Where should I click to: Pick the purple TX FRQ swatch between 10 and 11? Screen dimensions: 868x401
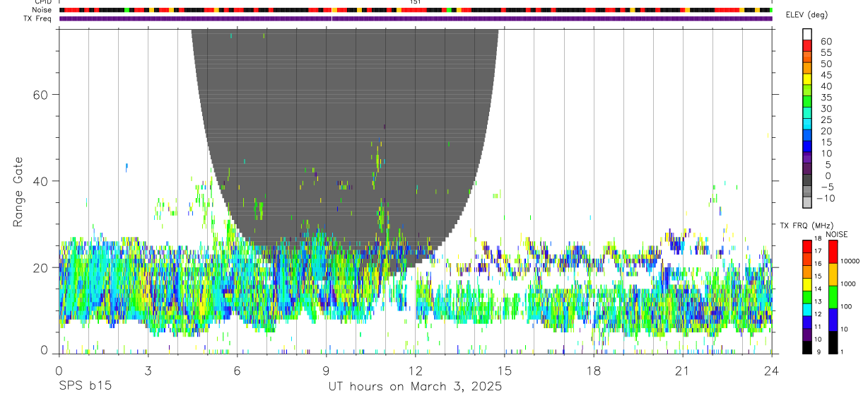(807, 334)
